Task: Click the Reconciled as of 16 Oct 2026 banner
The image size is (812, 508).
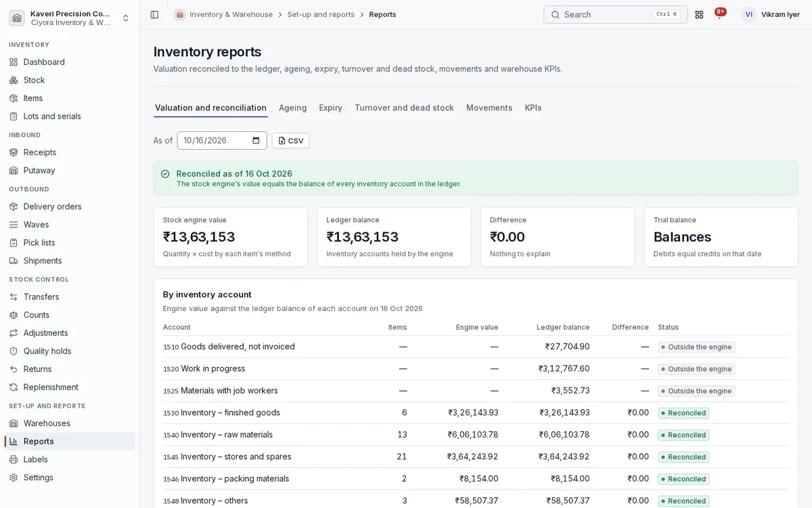Action: point(476,179)
